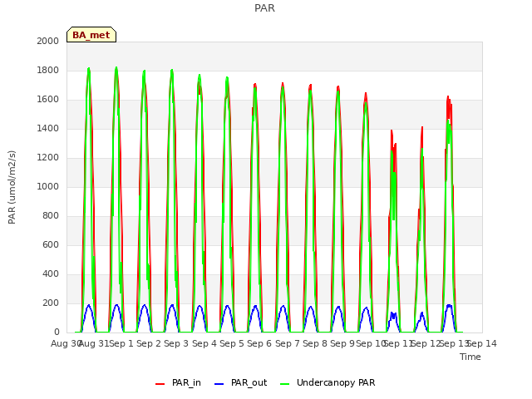Click the x-axis tick Sep 8

pyautogui.click(x=315, y=343)
